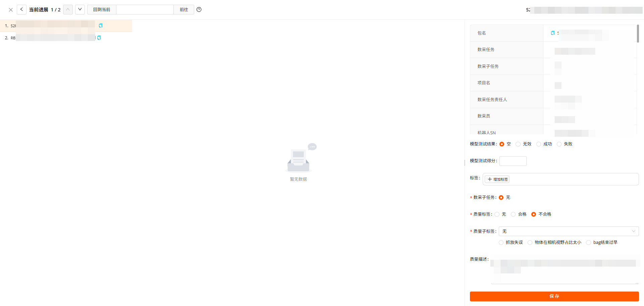Select the second item in the list

66,38
